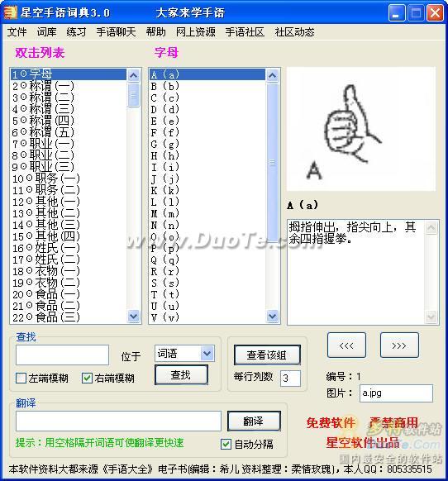Go to next entry with >>> button
Image resolution: width=448 pixels, height=481 pixels.
[x=399, y=345]
